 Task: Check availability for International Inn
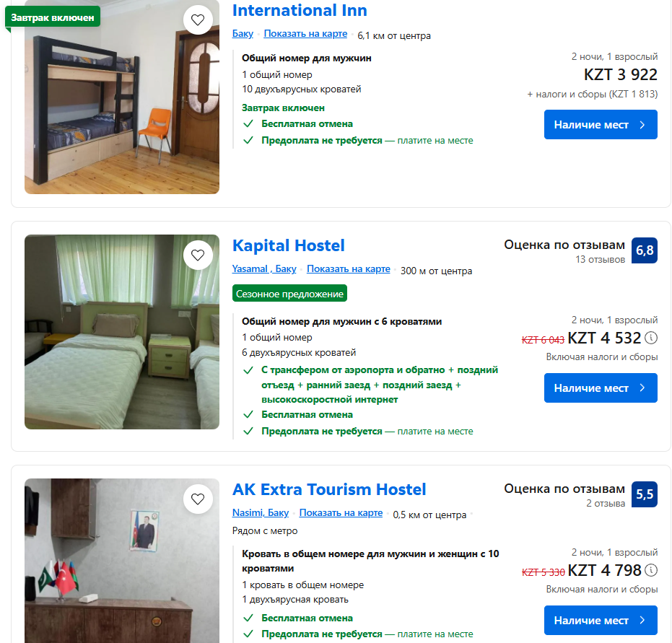pyautogui.click(x=601, y=125)
